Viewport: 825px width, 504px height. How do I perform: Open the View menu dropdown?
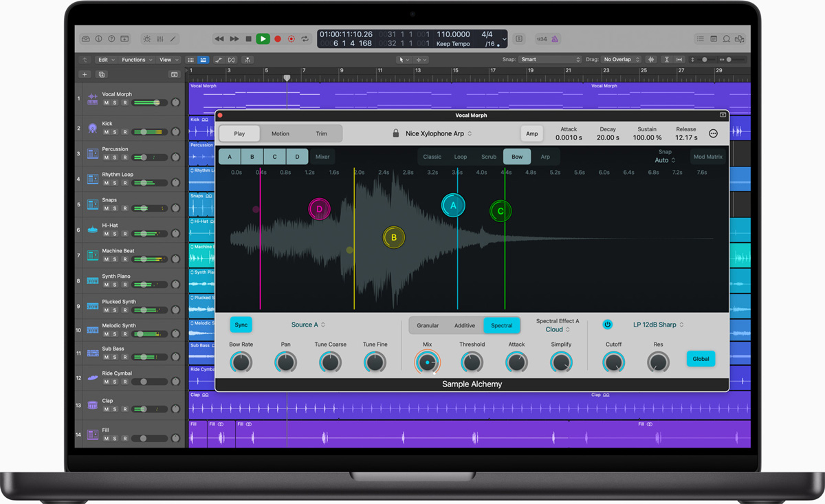[168, 60]
